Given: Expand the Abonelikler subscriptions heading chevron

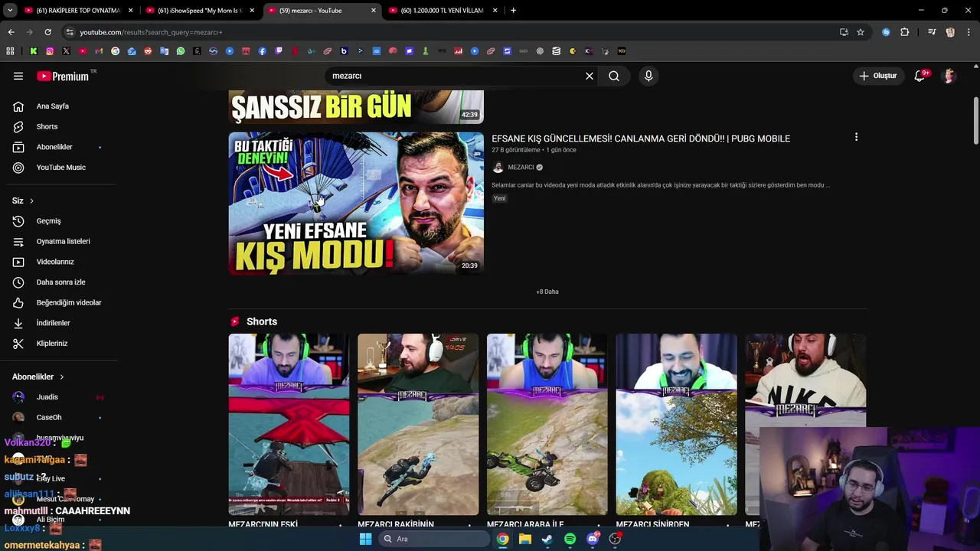Looking at the screenshot, I should tap(61, 377).
